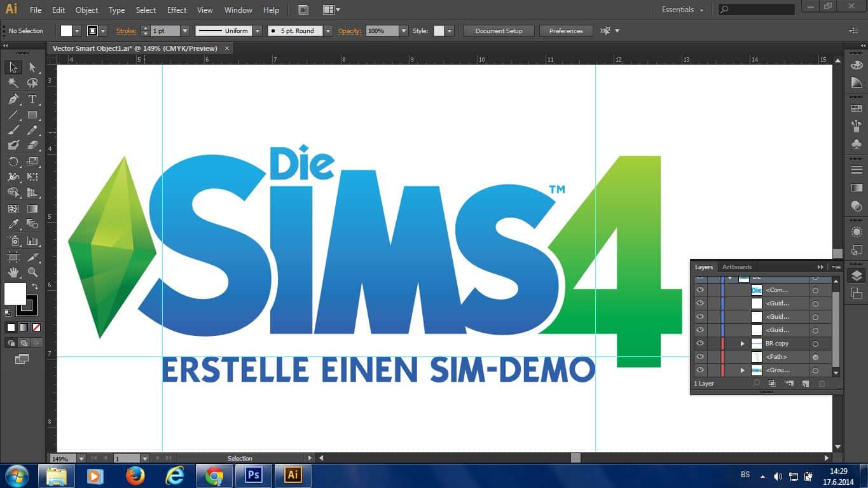Switch to the Artboards tab
The image size is (868, 488).
tap(737, 267)
